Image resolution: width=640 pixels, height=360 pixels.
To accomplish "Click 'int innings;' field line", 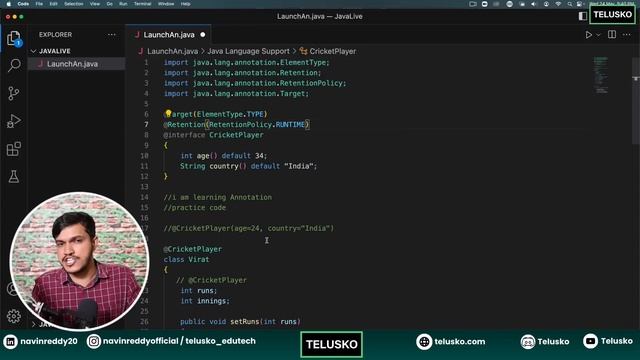I will (x=205, y=301).
